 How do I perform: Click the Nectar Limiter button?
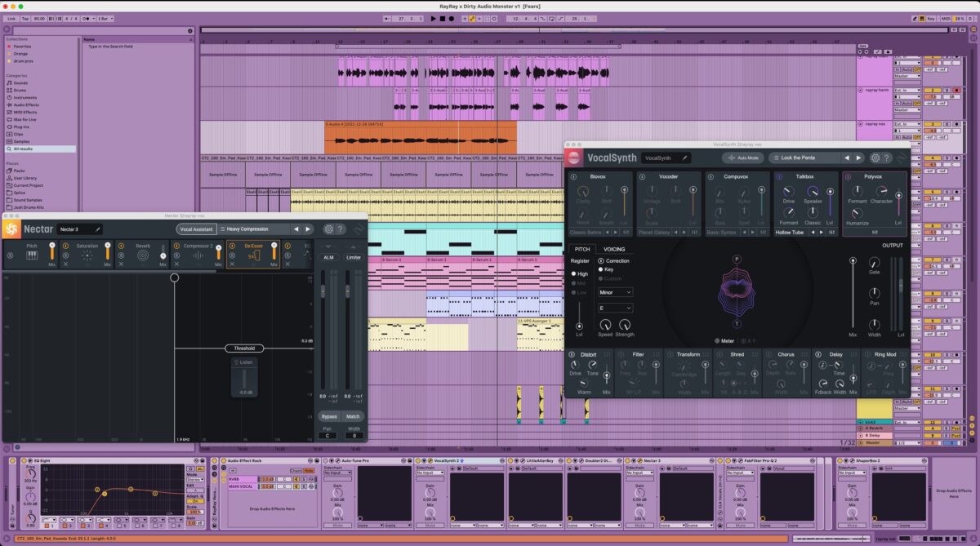coord(353,257)
